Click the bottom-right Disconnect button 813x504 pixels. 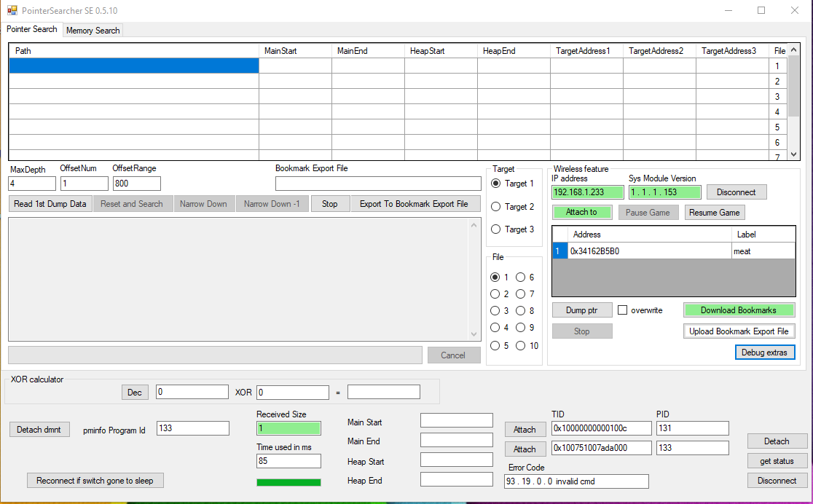777,481
